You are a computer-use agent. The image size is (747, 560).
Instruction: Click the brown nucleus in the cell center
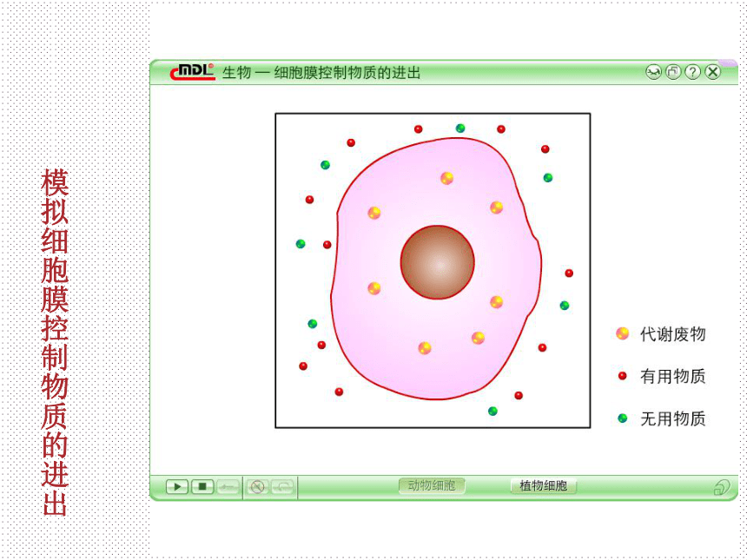pos(437,262)
